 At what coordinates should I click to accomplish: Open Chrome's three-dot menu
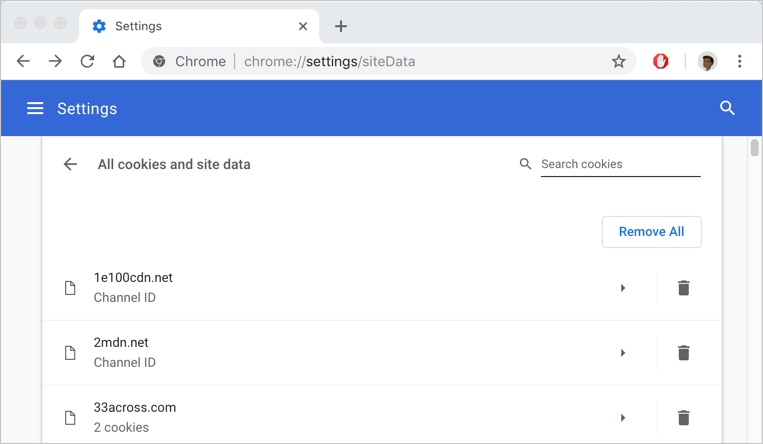(x=739, y=61)
